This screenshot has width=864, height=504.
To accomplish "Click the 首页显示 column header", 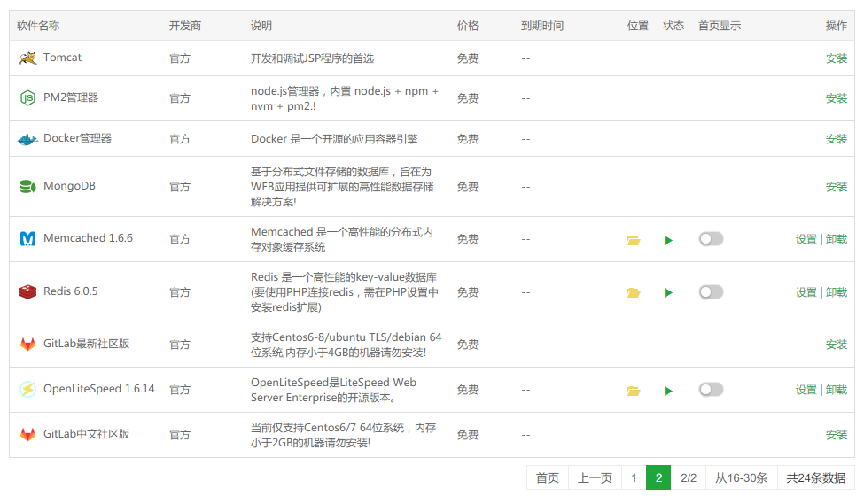I will (x=720, y=26).
